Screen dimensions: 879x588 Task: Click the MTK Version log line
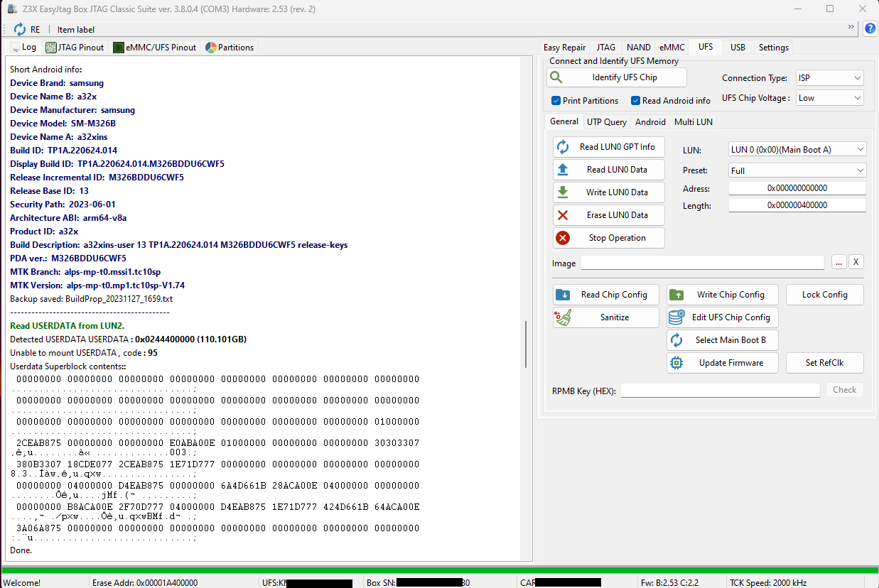point(97,285)
